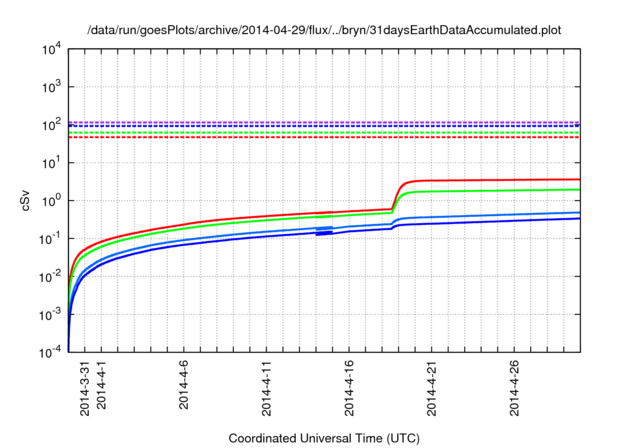Click the 10^0 y-axis tick label
640x448 pixels.
pos(51,201)
